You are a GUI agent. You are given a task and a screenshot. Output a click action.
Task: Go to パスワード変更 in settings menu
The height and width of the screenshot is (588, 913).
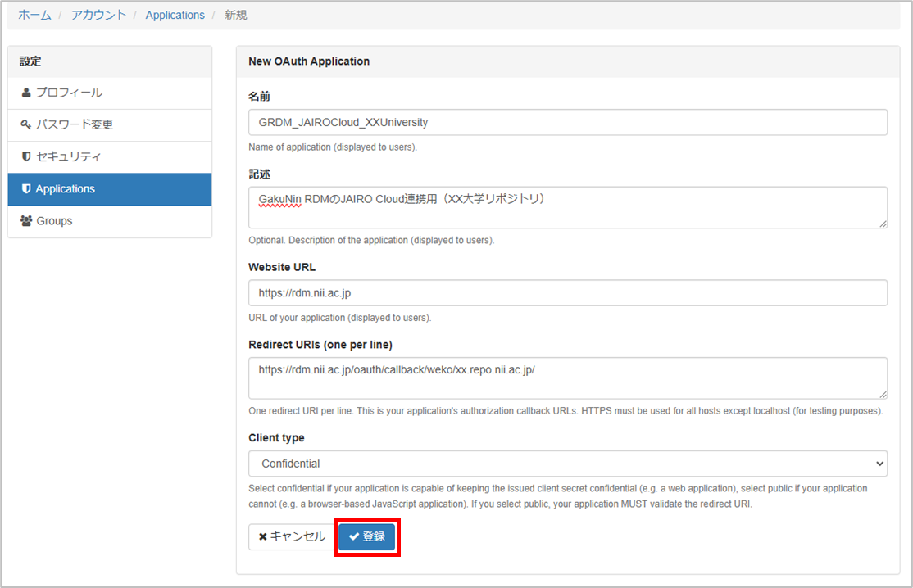pyautogui.click(x=75, y=124)
